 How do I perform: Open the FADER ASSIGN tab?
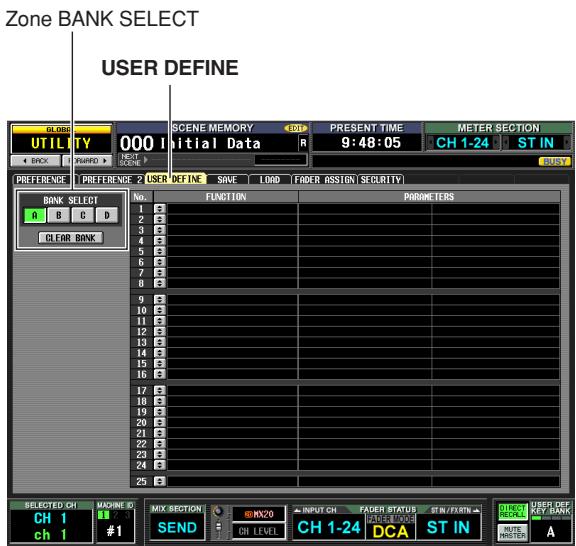[324, 180]
